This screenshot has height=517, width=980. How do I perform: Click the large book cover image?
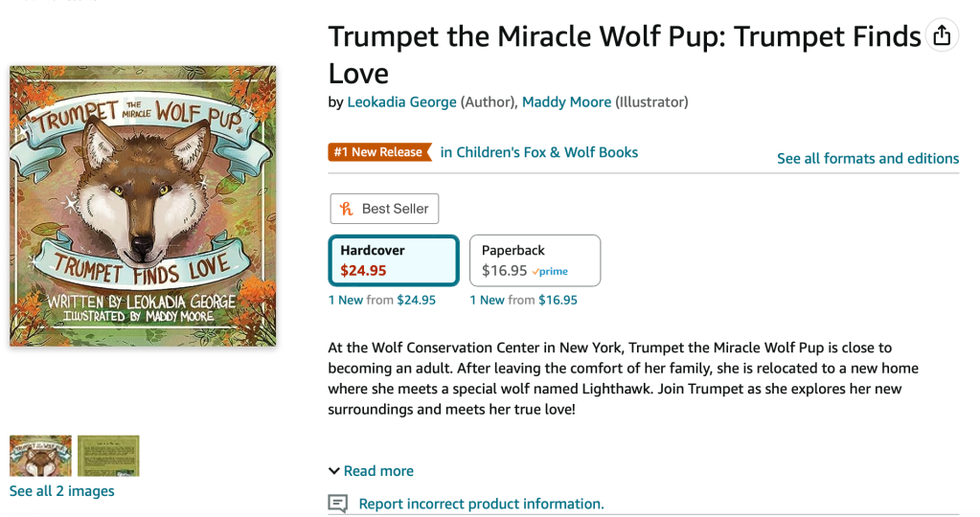point(143,206)
